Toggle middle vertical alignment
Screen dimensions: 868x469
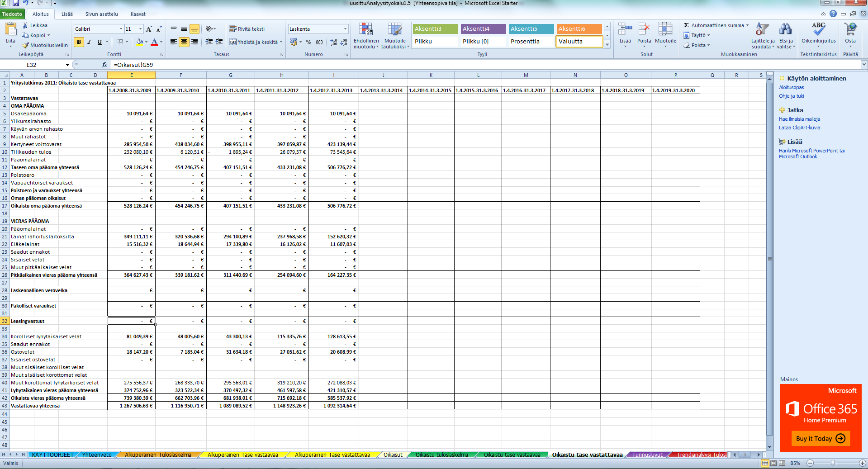tap(184, 29)
